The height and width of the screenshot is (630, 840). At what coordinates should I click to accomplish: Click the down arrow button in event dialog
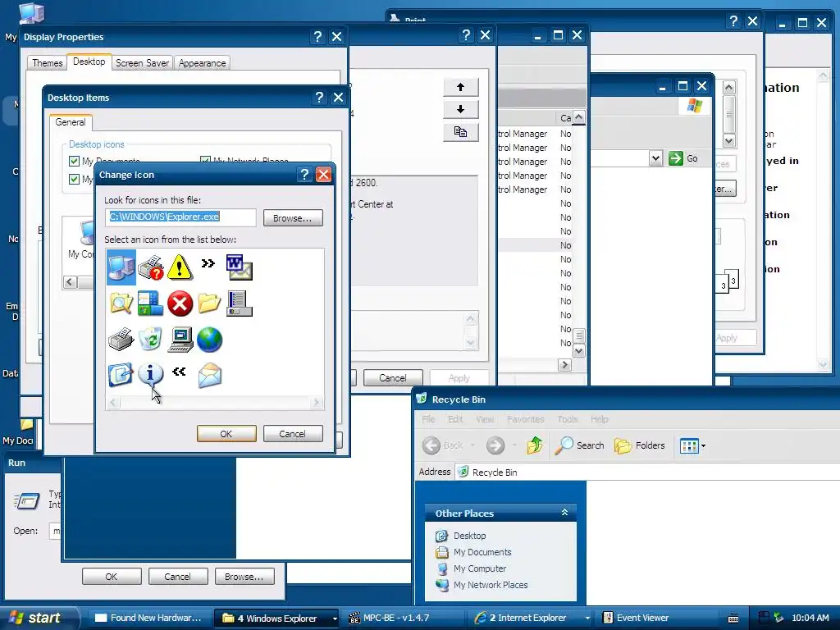coord(461,109)
